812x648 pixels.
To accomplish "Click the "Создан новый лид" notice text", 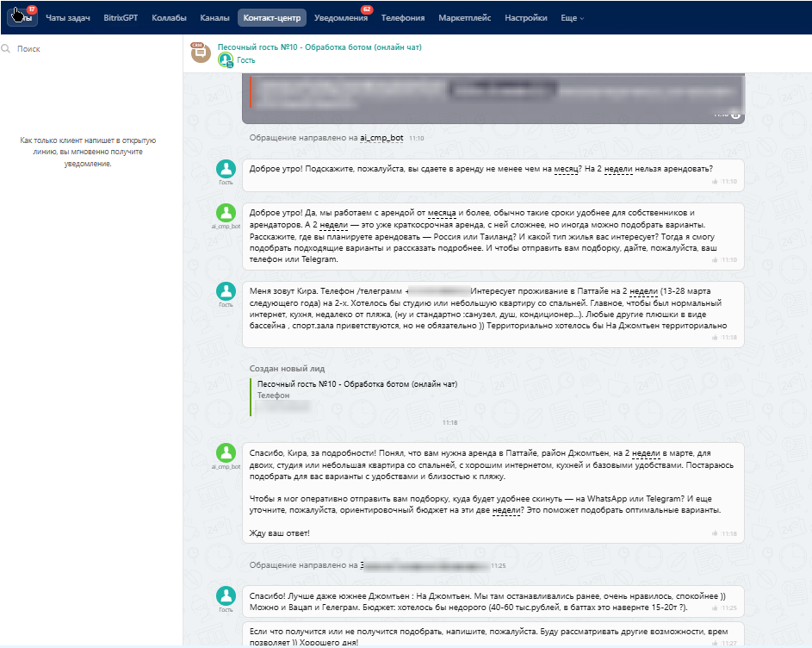I will pyautogui.click(x=287, y=369).
